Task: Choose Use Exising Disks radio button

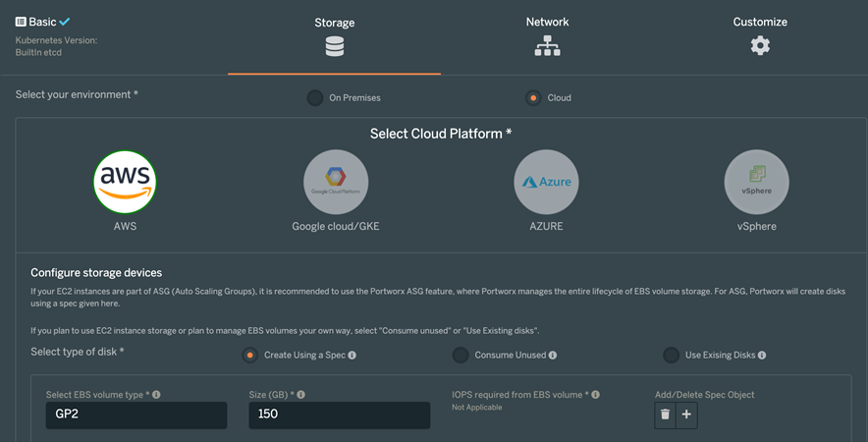Action: pos(671,355)
